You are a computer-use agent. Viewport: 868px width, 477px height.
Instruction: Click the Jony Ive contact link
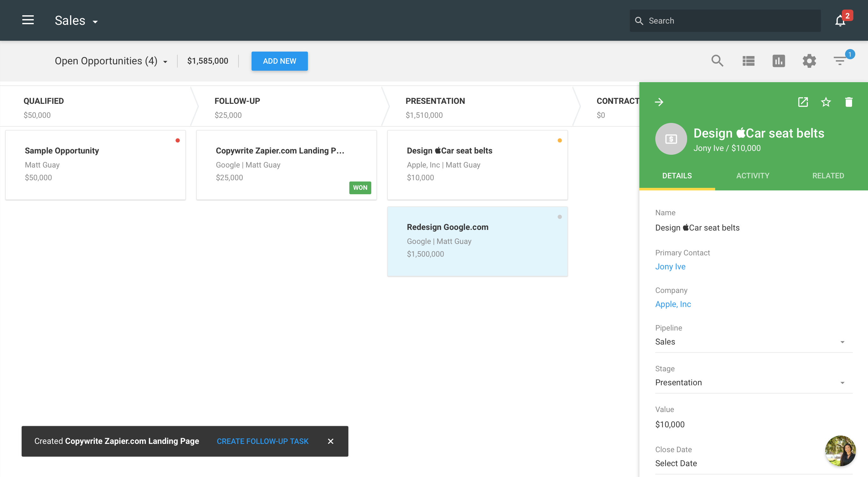pos(670,267)
